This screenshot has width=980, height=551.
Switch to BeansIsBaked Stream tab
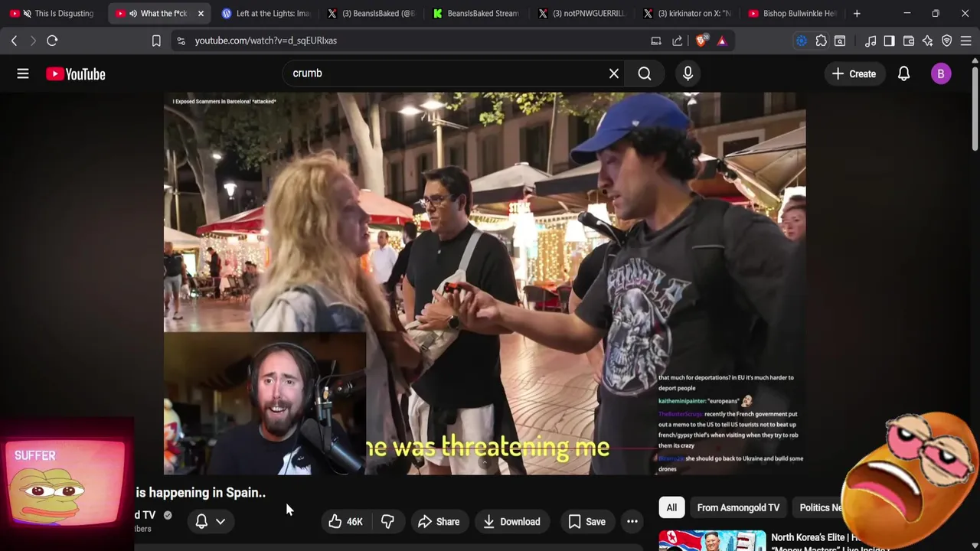[477, 13]
